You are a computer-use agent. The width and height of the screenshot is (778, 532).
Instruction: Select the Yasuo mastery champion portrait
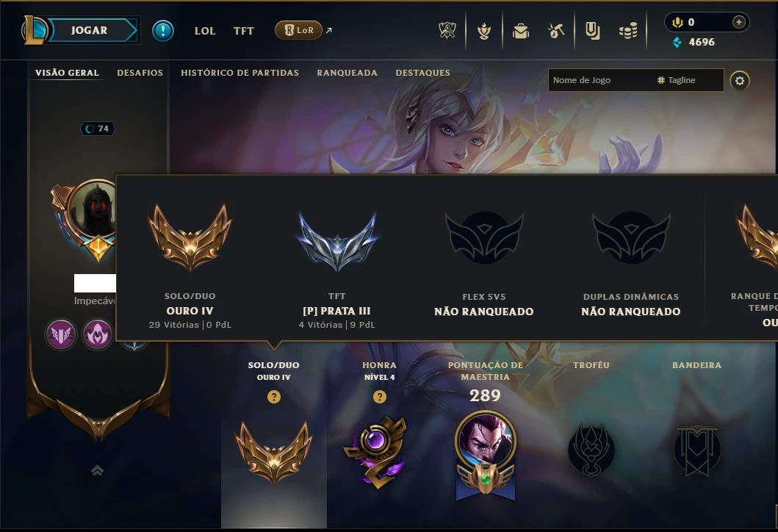pos(486,441)
